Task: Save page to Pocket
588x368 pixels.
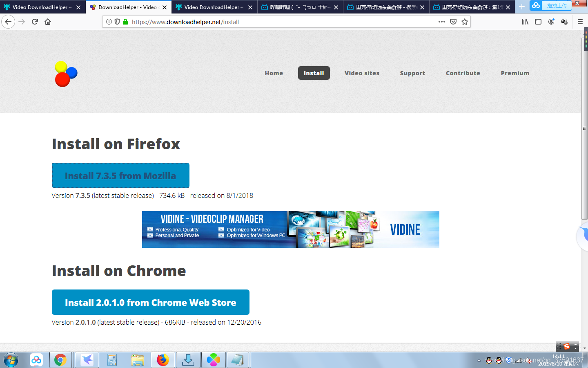Action: 453,22
